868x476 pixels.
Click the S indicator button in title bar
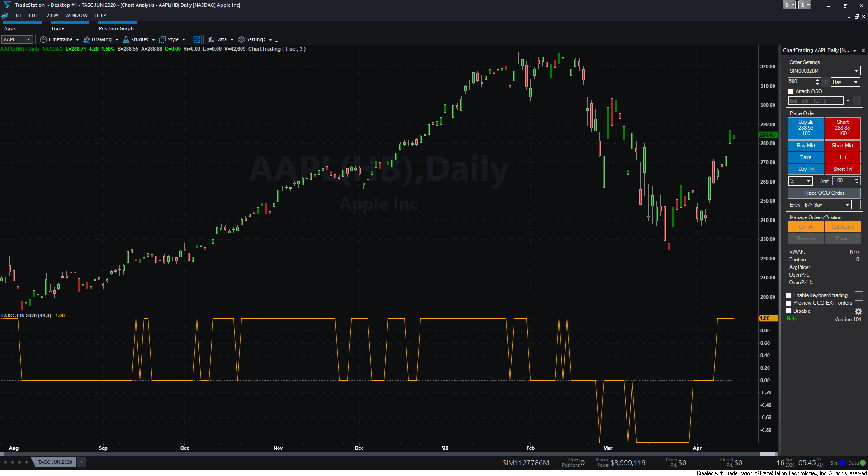point(789,5)
